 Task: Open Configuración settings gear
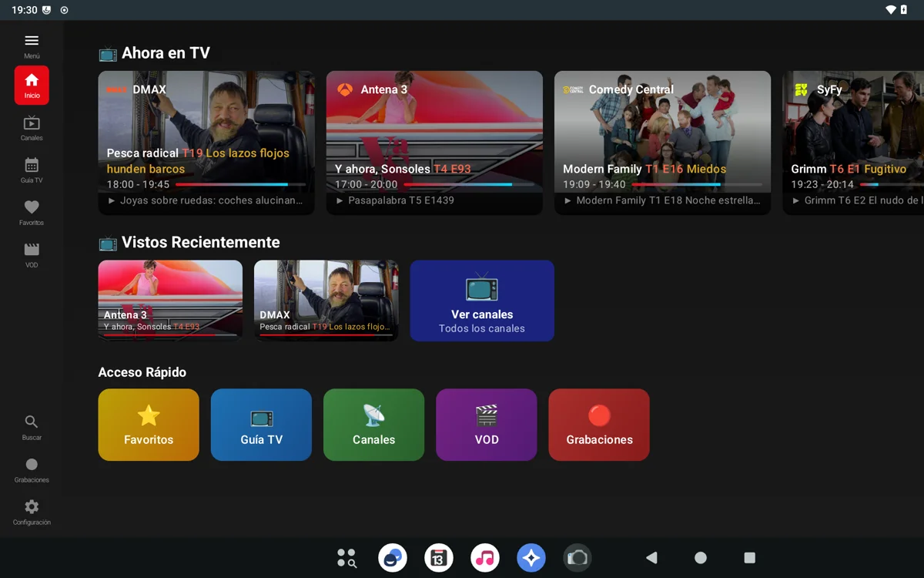click(x=32, y=511)
